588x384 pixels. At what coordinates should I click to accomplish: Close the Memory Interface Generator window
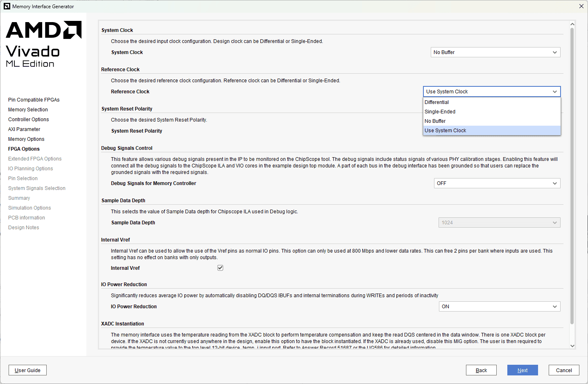tap(581, 6)
